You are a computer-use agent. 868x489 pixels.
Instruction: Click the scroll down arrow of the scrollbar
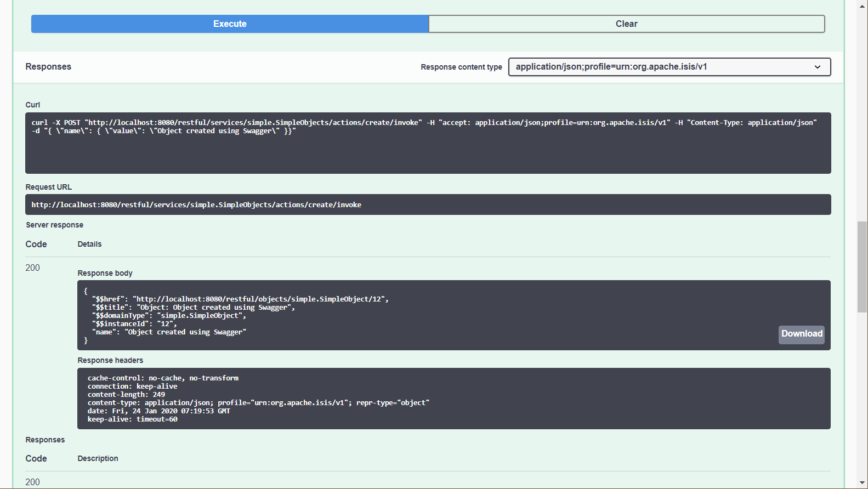click(862, 483)
